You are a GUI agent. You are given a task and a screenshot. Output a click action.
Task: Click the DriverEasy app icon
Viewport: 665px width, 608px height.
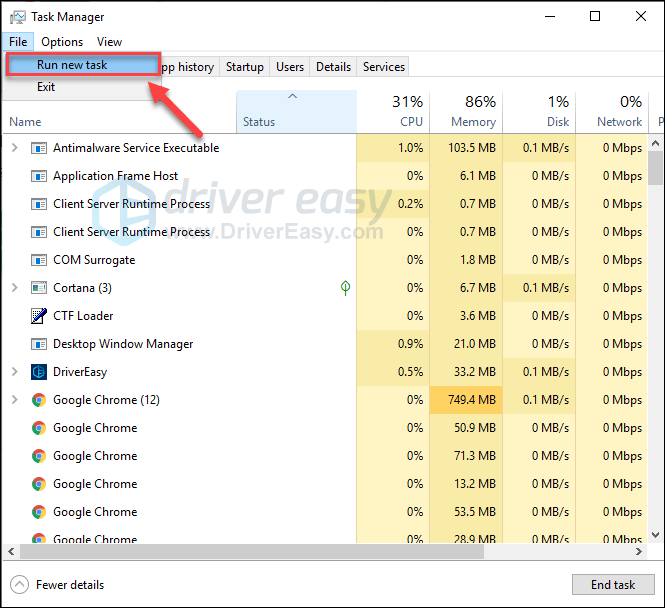[39, 372]
